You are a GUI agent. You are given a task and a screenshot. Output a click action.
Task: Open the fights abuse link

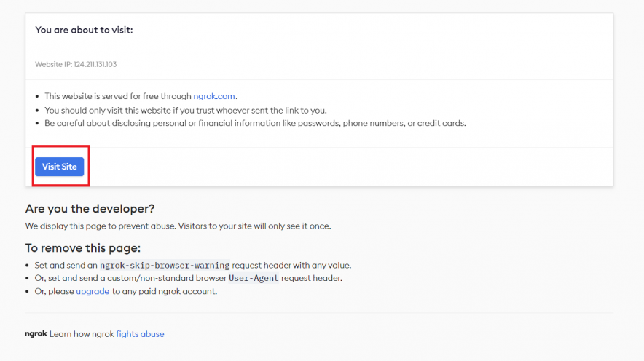tap(140, 334)
